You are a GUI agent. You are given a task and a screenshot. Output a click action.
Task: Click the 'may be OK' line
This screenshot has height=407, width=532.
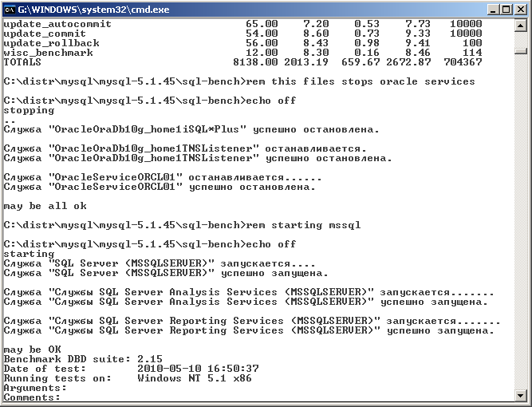pos(32,350)
